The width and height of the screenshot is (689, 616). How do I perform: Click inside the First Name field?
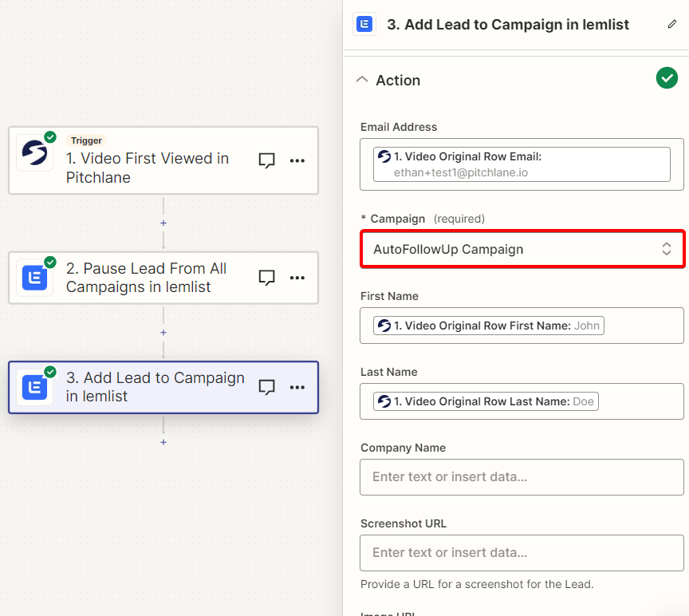tap(522, 326)
